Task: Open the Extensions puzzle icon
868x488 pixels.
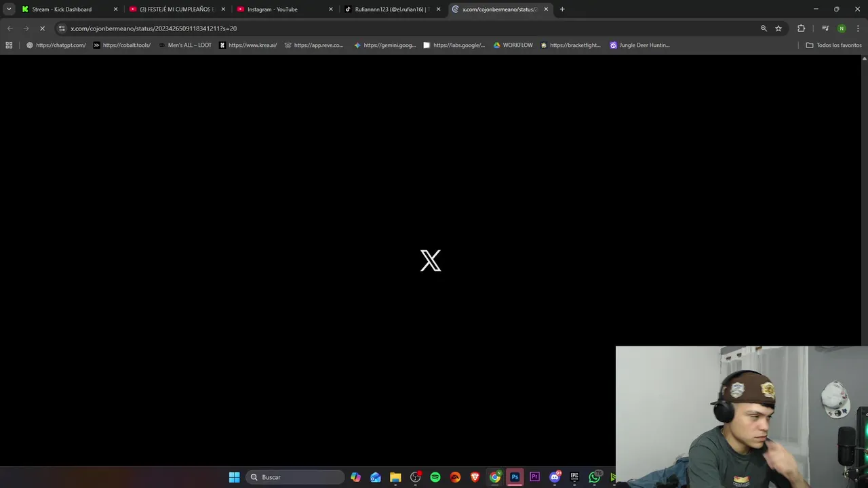Action: point(802,28)
